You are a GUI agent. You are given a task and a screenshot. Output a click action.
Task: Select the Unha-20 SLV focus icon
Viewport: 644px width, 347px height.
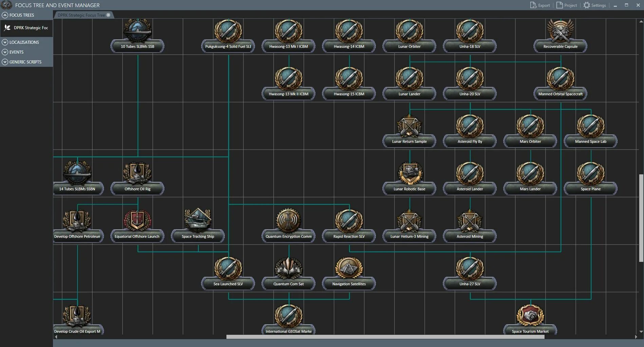pos(470,78)
